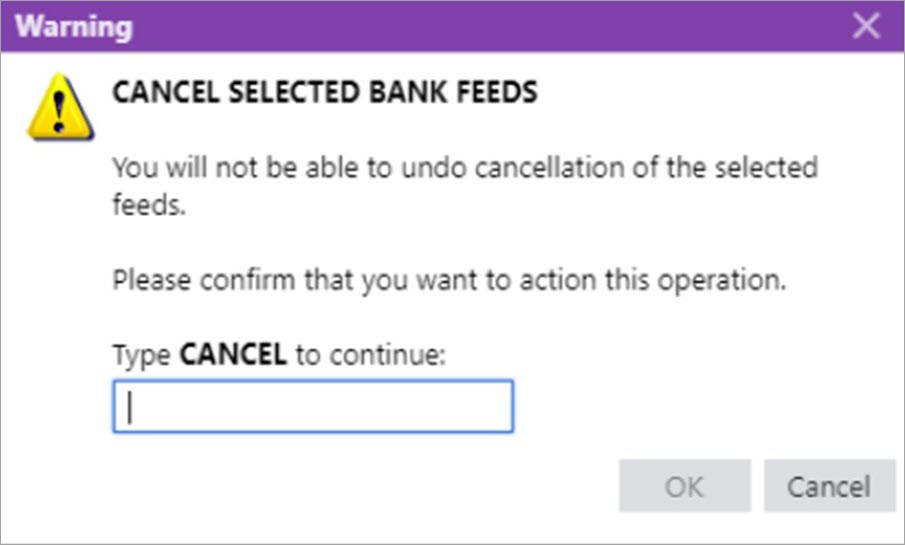Screen dimensions: 905x545
Task: Click the word 'undo' in the warning message
Action: click(x=434, y=168)
